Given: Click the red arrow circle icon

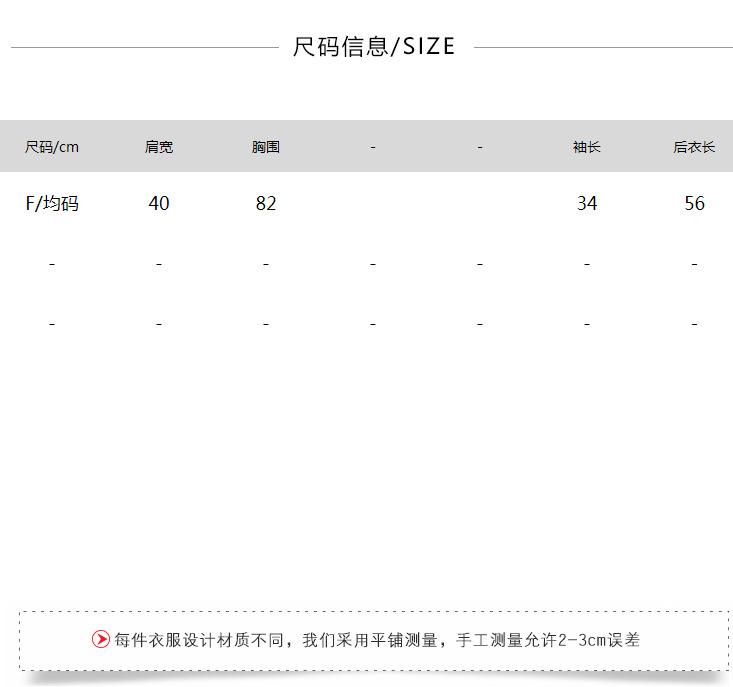Looking at the screenshot, I should [x=100, y=639].
